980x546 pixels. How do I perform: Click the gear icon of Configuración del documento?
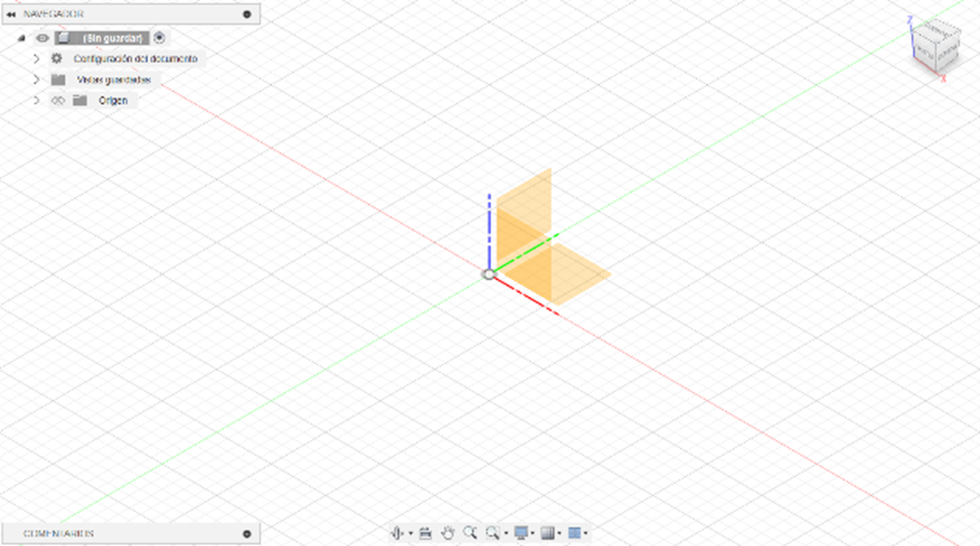(57, 58)
